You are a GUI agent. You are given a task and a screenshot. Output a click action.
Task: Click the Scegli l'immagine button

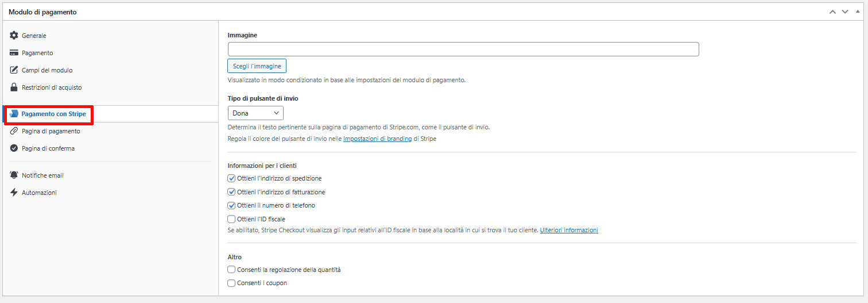click(257, 66)
